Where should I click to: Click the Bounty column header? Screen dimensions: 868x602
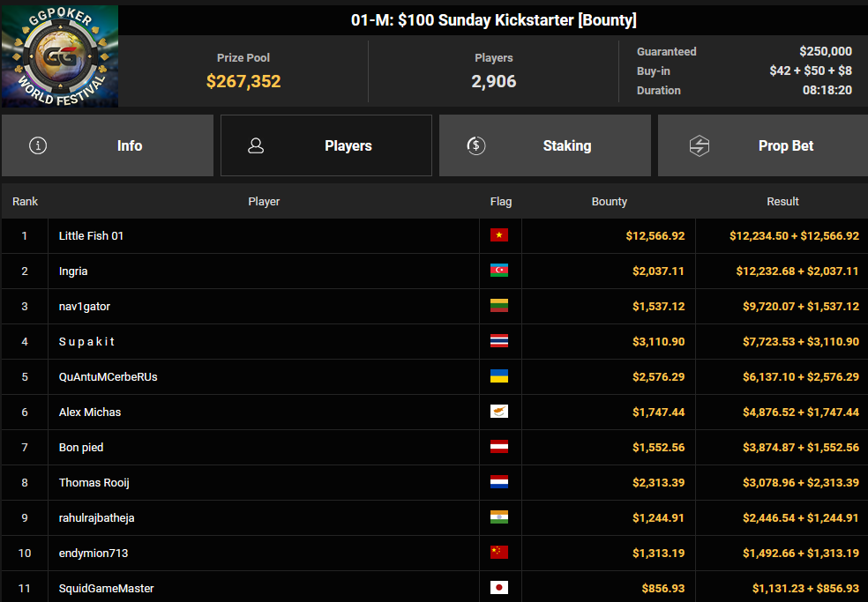click(x=609, y=202)
